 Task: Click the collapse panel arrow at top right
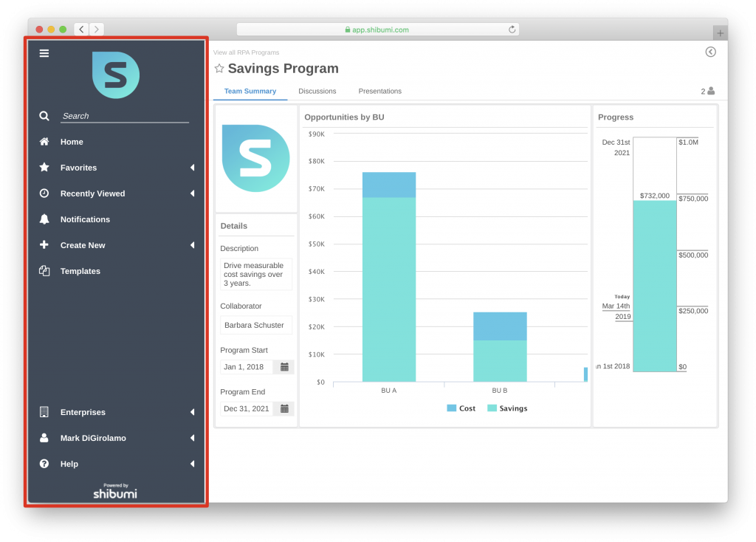710,52
